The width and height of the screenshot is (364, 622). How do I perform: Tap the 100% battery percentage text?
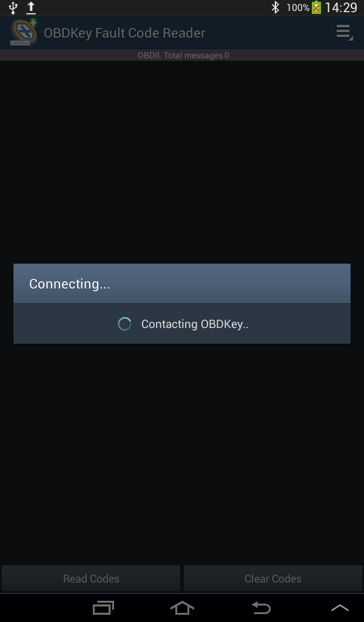298,7
